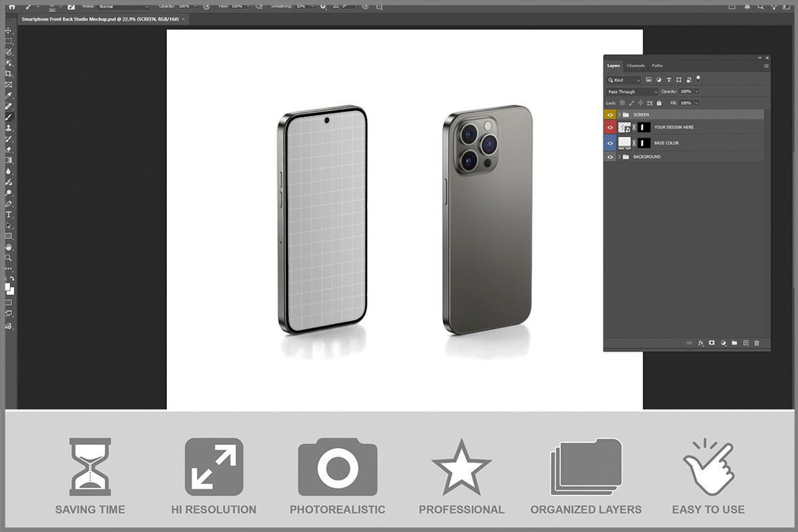798x532 pixels.
Task: Select the Brush tool in toolbox
Action: click(9, 117)
